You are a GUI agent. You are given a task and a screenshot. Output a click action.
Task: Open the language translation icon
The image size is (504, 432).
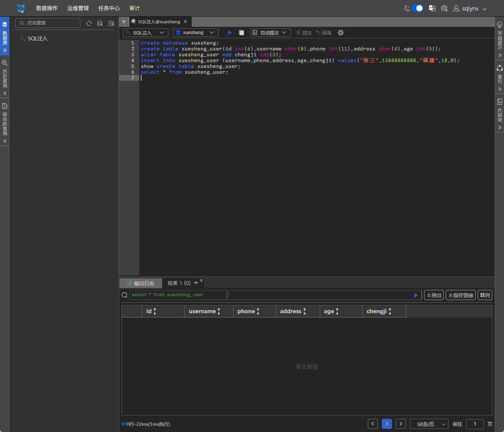point(432,8)
